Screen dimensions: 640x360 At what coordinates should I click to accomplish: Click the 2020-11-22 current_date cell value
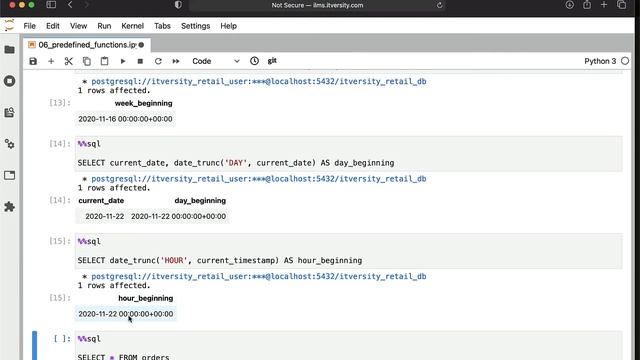pyautogui.click(x=104, y=216)
